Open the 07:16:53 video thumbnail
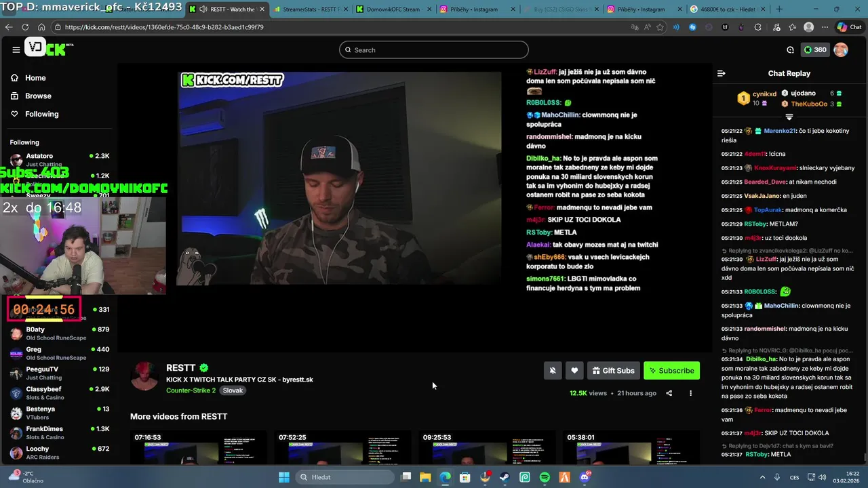The height and width of the screenshot is (488, 868). point(198,447)
